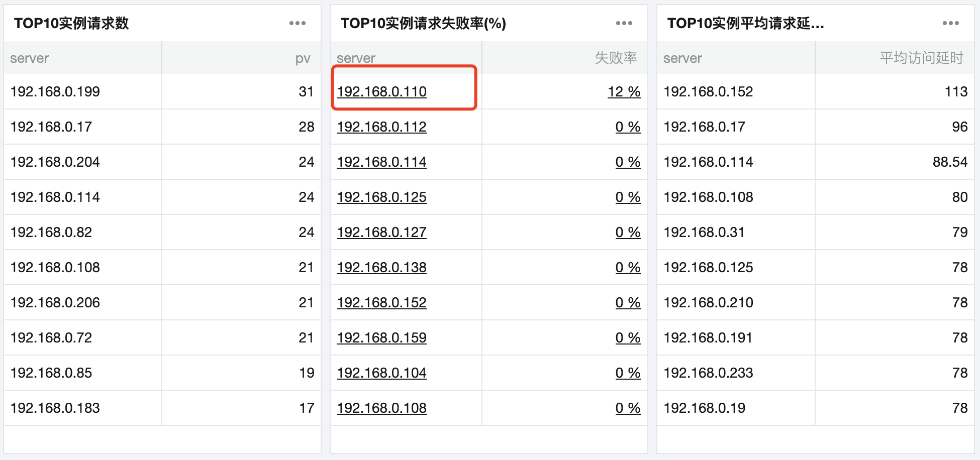Open the 192.168.0.112 server link
Image resolution: width=980 pixels, height=460 pixels.
click(x=381, y=127)
